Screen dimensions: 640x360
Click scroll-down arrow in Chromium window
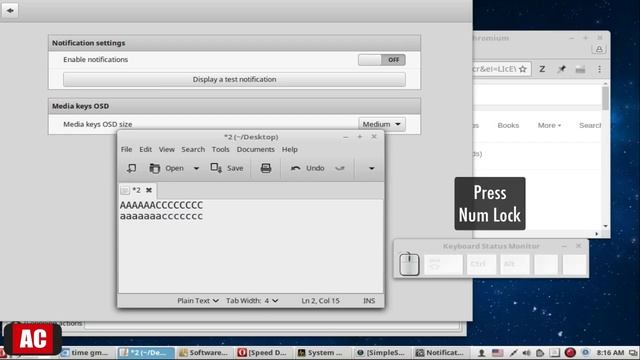605,226
